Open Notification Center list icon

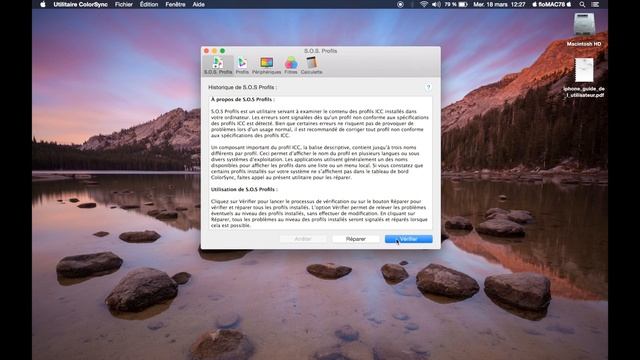tap(596, 4)
